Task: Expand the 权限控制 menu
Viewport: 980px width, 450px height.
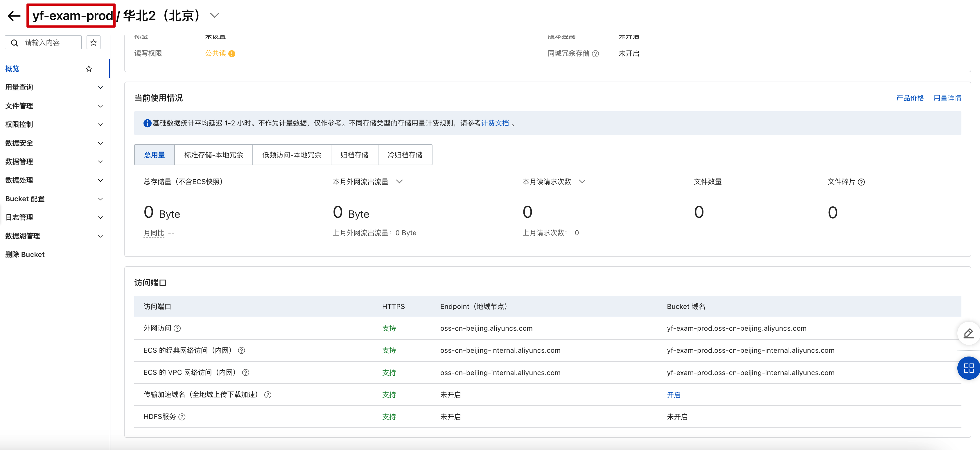Action: 54,125
